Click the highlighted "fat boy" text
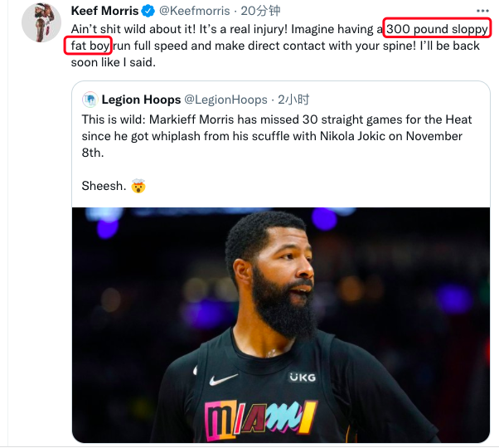Image resolution: width=499 pixels, height=448 pixels. click(87, 46)
